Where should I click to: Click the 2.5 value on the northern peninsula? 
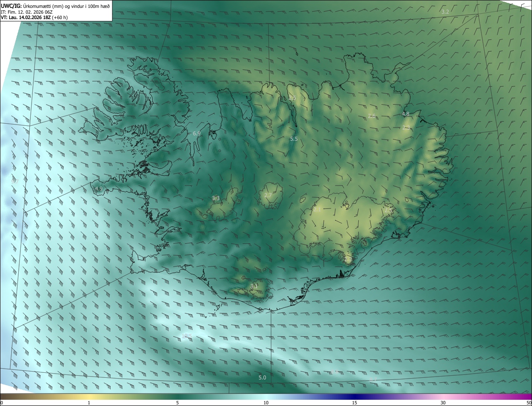click(x=292, y=98)
